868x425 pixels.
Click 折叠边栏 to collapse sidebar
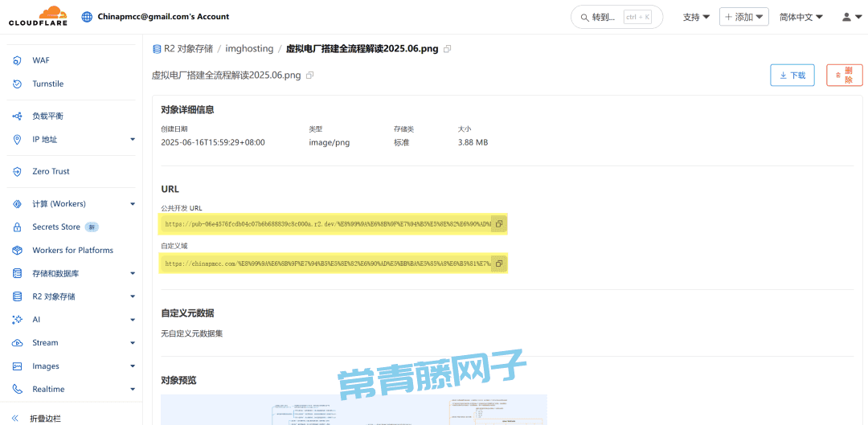point(45,419)
